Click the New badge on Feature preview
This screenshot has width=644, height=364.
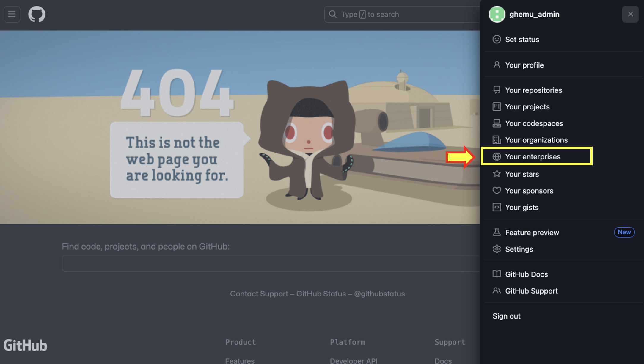point(624,232)
